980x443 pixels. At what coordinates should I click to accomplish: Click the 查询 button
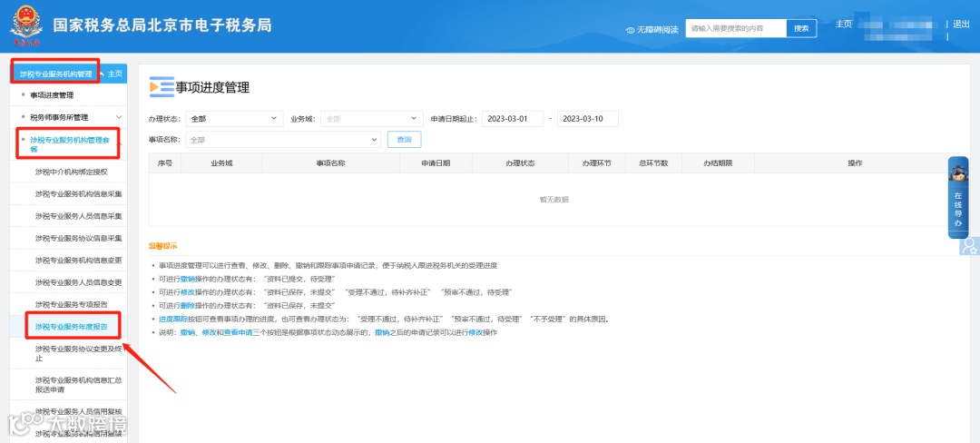[x=405, y=139]
